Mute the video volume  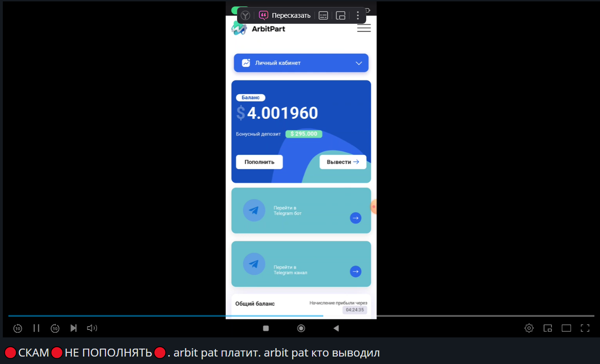pyautogui.click(x=92, y=328)
